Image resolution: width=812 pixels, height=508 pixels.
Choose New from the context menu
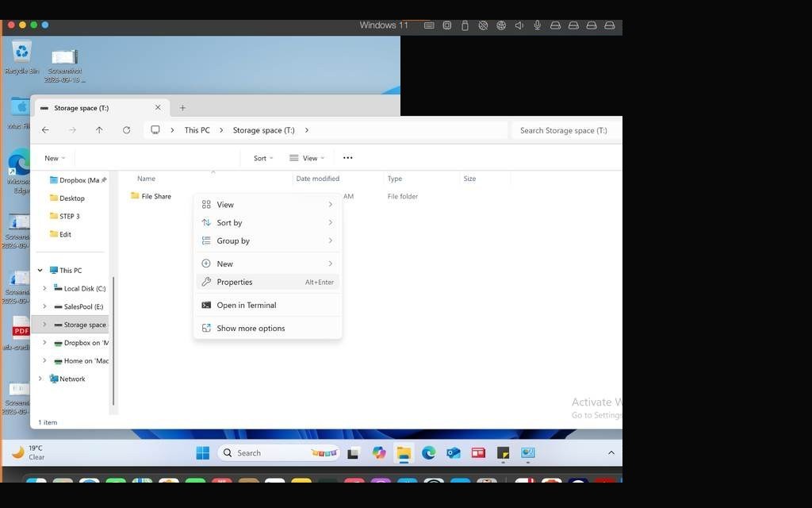[268, 264]
